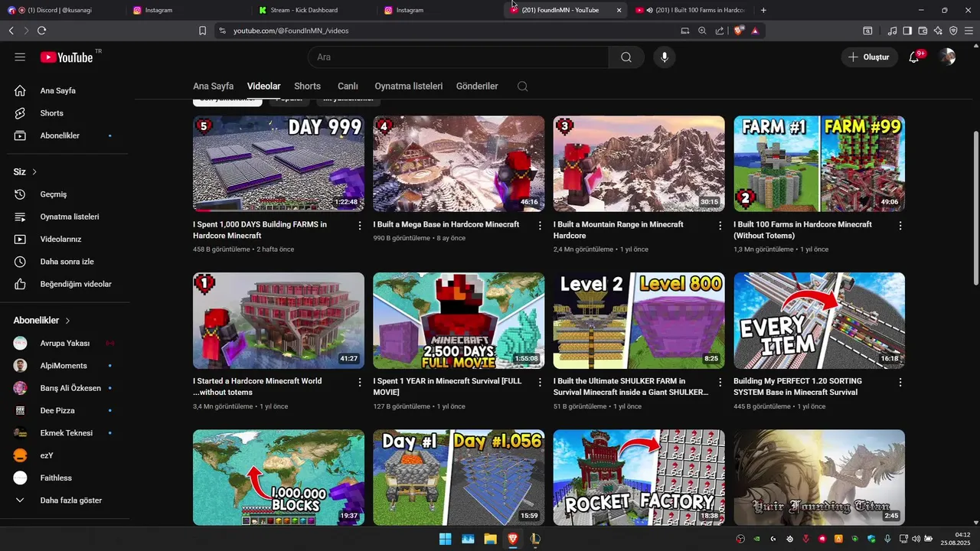Switch to Kick Dashboard browser tab
980x551 pixels.
[313, 10]
